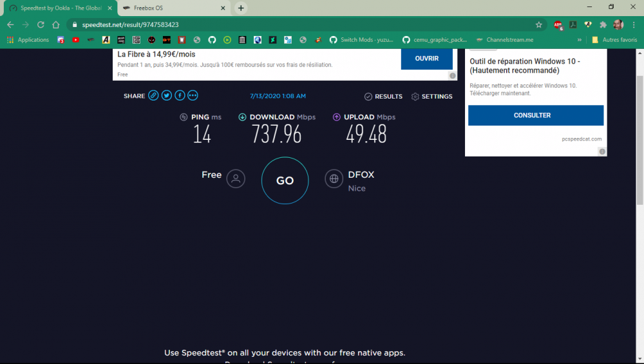Open the Chrome three-dot menu
The image size is (644, 364).
click(634, 24)
